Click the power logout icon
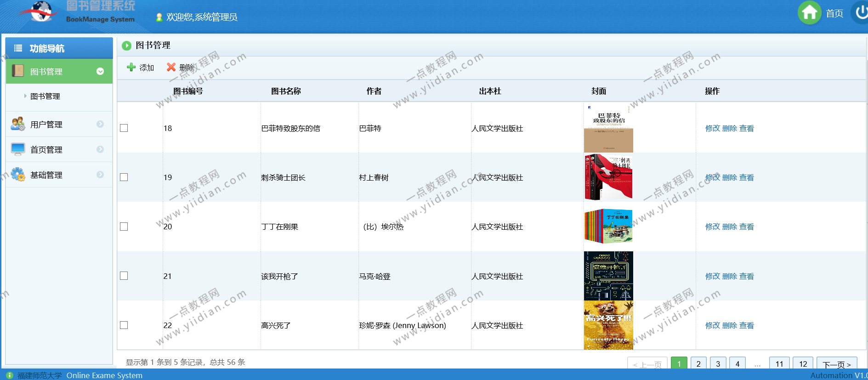Image resolution: width=868 pixels, height=380 pixels. point(860,13)
